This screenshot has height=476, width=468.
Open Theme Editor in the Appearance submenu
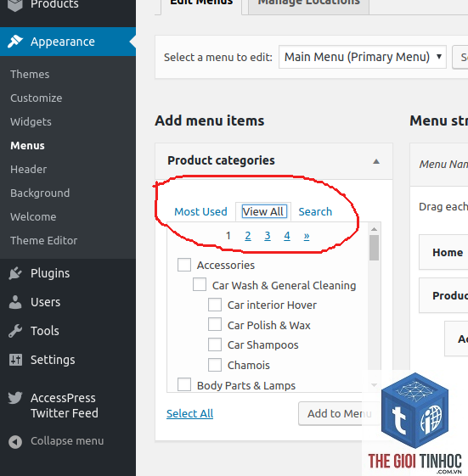coord(44,240)
